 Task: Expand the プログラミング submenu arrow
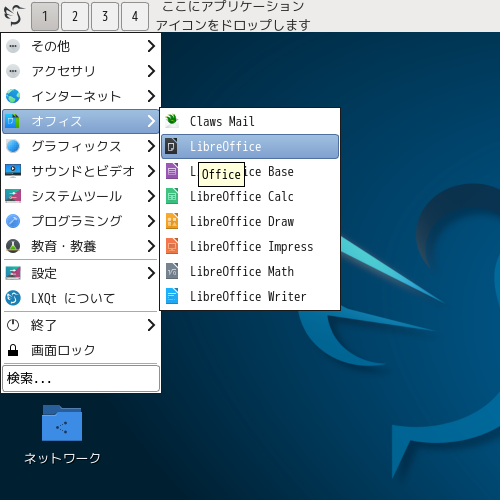tap(151, 221)
